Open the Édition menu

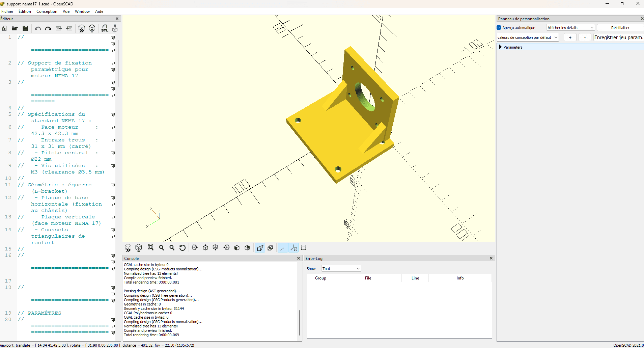(25, 11)
